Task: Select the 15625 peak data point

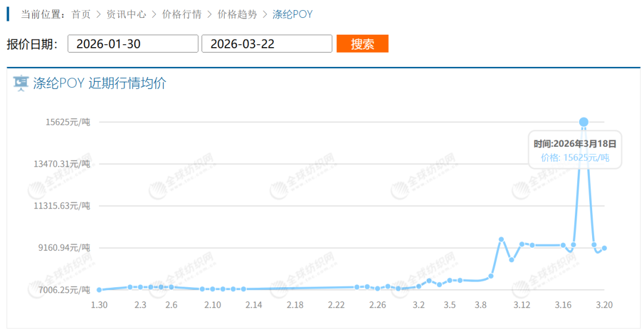Action: click(584, 122)
